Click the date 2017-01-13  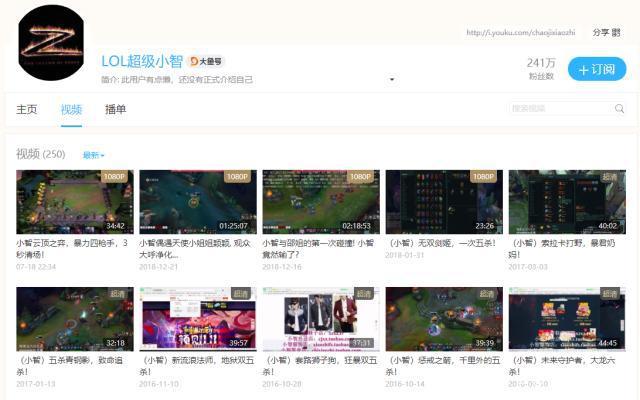(x=35, y=384)
